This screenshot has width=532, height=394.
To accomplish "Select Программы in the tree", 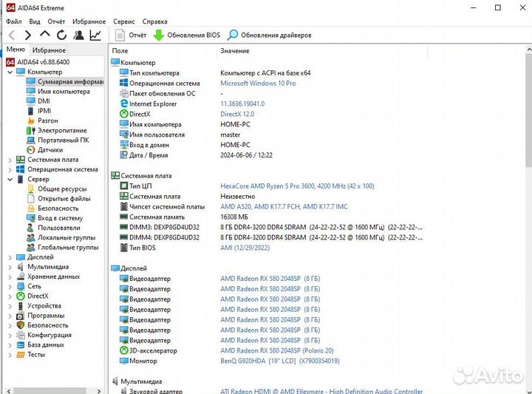I will [41, 316].
